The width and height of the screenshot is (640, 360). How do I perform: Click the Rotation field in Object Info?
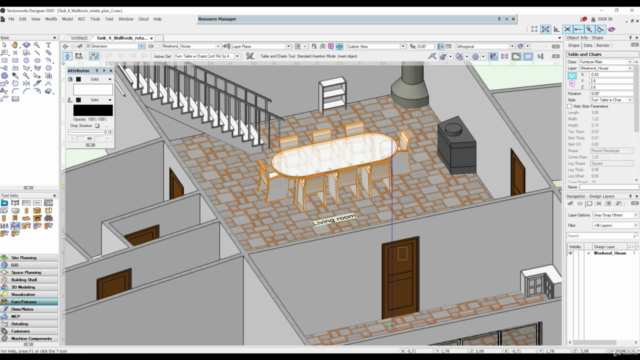(611, 93)
